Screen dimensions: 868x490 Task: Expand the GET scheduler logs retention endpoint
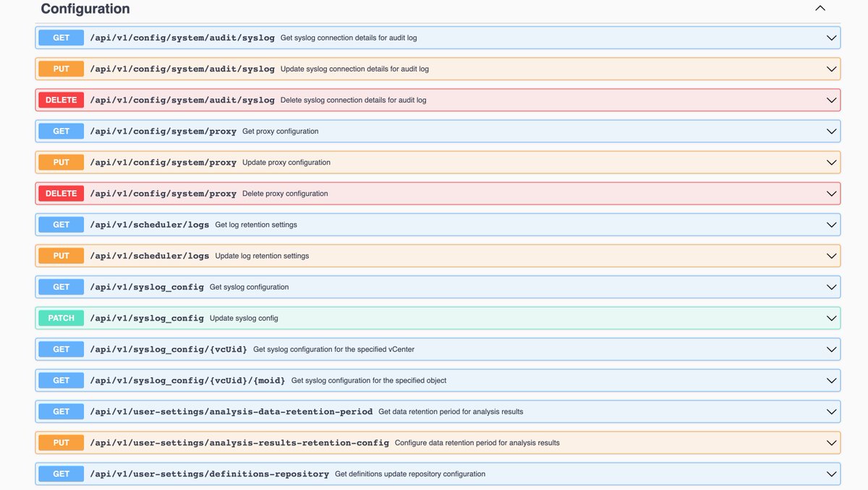tap(829, 223)
